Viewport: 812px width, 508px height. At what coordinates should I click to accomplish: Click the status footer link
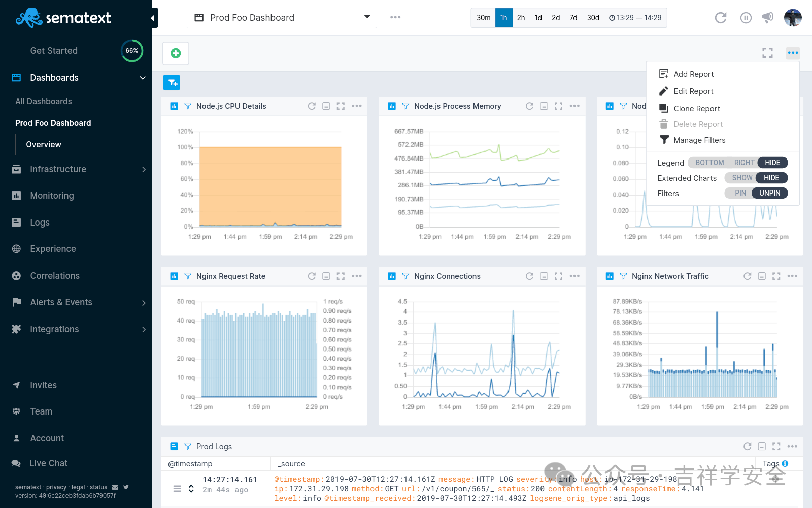point(98,487)
